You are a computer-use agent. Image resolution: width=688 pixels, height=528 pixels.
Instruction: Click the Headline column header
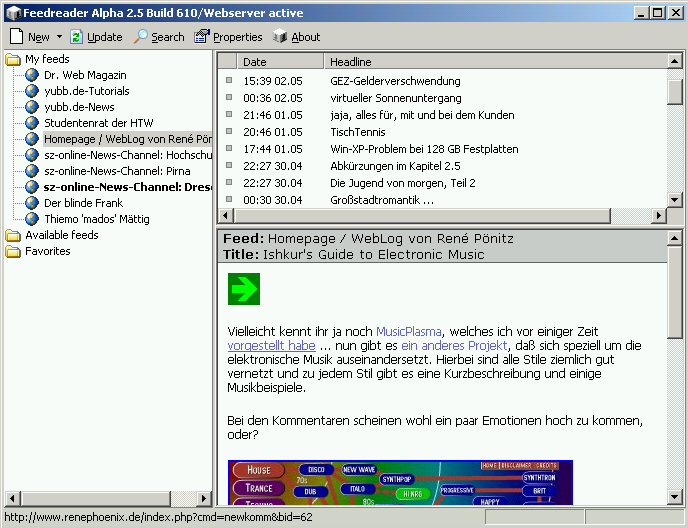point(351,62)
